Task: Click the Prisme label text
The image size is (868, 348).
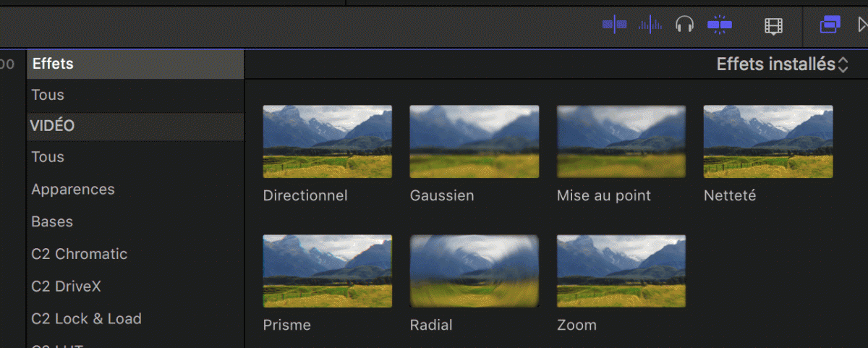Action: 286,325
